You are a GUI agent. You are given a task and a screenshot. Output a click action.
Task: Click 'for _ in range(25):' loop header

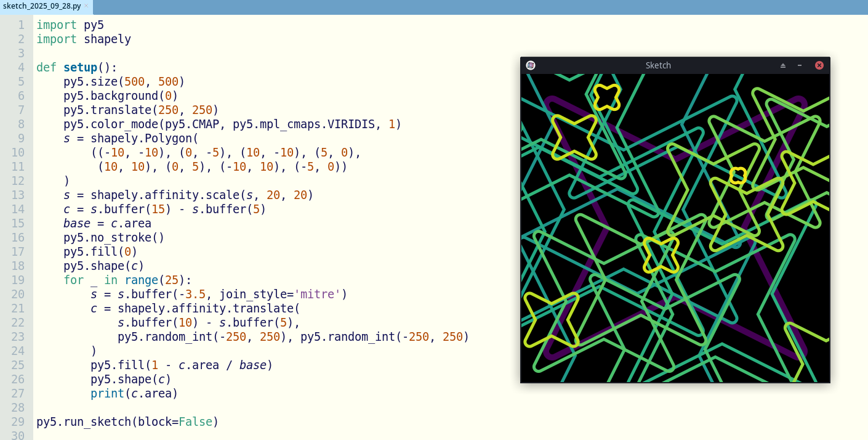point(127,280)
